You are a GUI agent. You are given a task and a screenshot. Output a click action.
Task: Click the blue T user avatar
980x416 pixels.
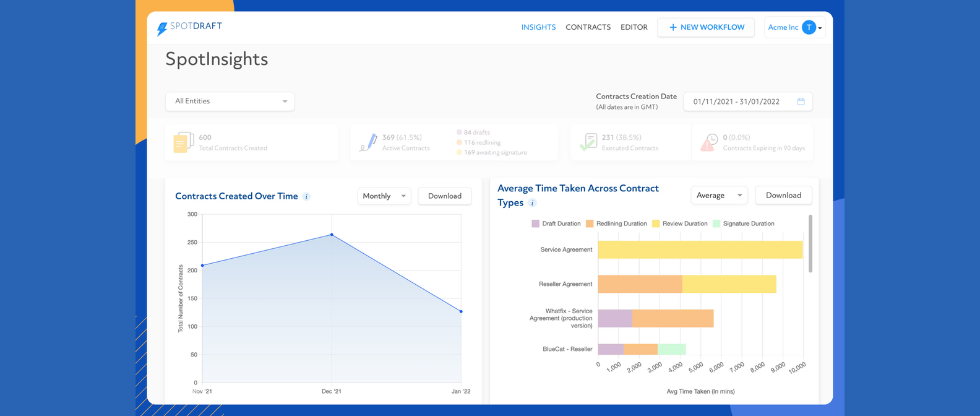(809, 27)
